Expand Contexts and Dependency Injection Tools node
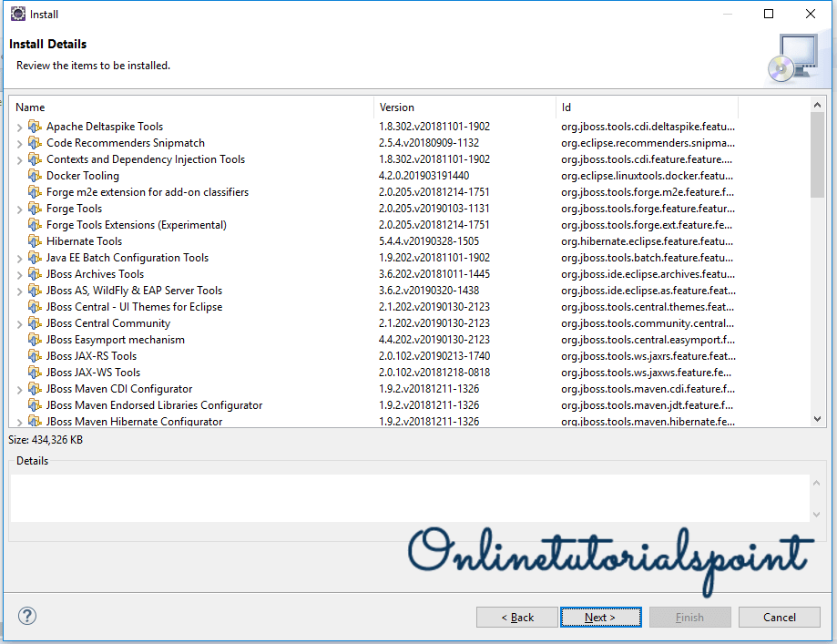Image resolution: width=837 pixels, height=644 pixels. (x=19, y=159)
